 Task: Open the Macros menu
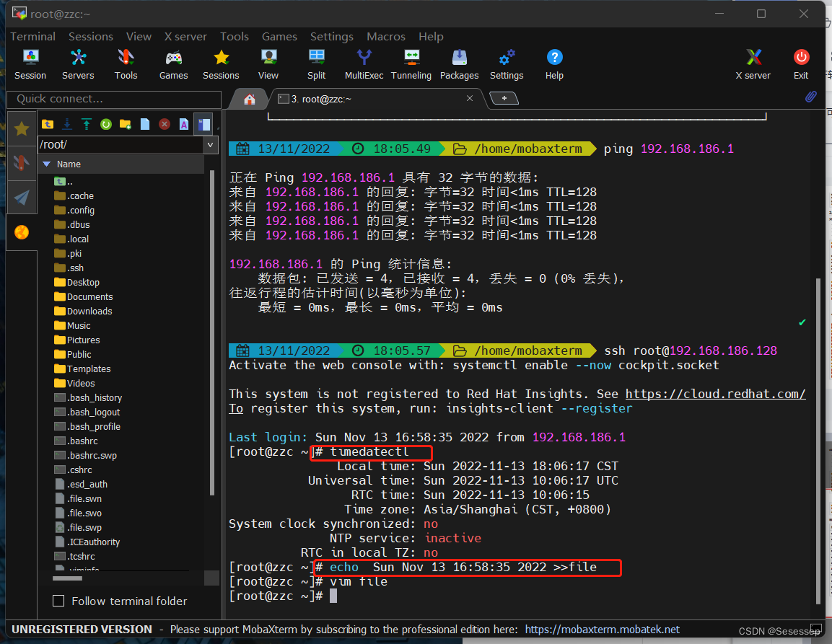coord(386,37)
